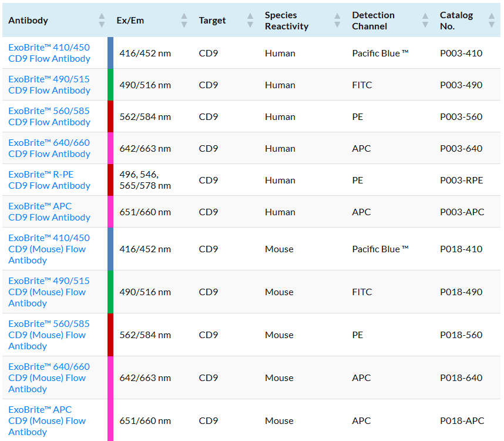The height and width of the screenshot is (441, 504).
Task: Sort table by Antibody column arrows
Action: (102, 20)
